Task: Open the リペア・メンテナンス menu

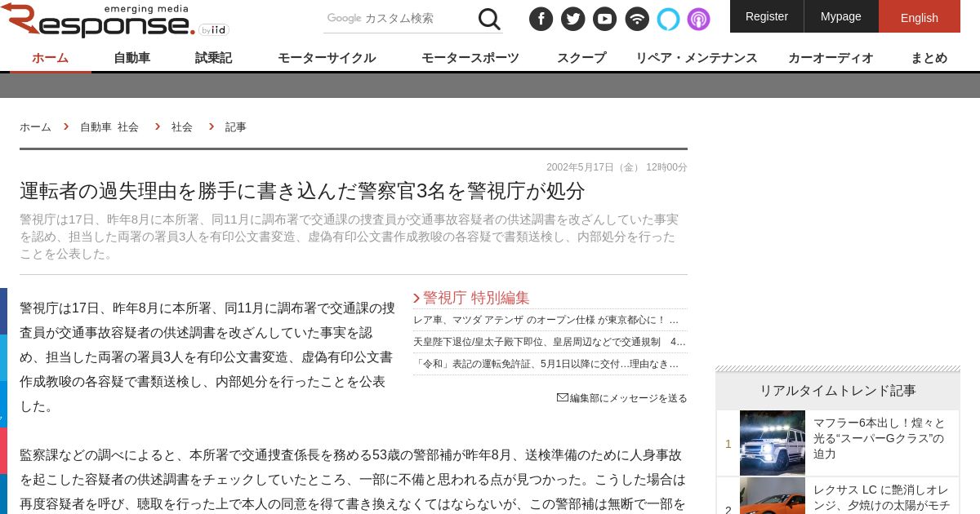Action: point(697,57)
